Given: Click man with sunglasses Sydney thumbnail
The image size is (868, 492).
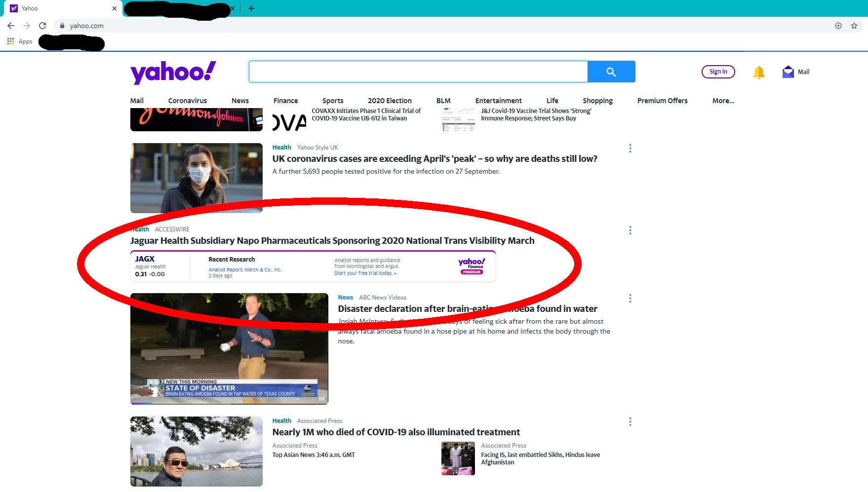Looking at the screenshot, I should 197,452.
